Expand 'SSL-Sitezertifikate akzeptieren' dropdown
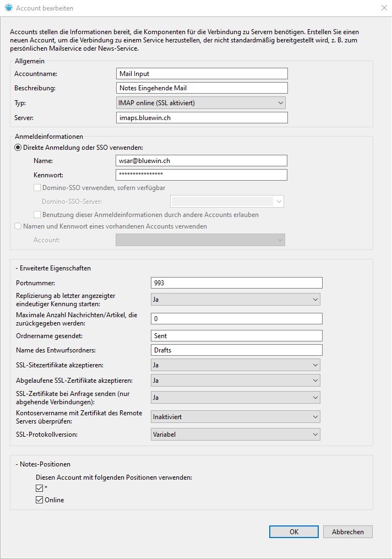The height and width of the screenshot is (559, 392). click(235, 365)
